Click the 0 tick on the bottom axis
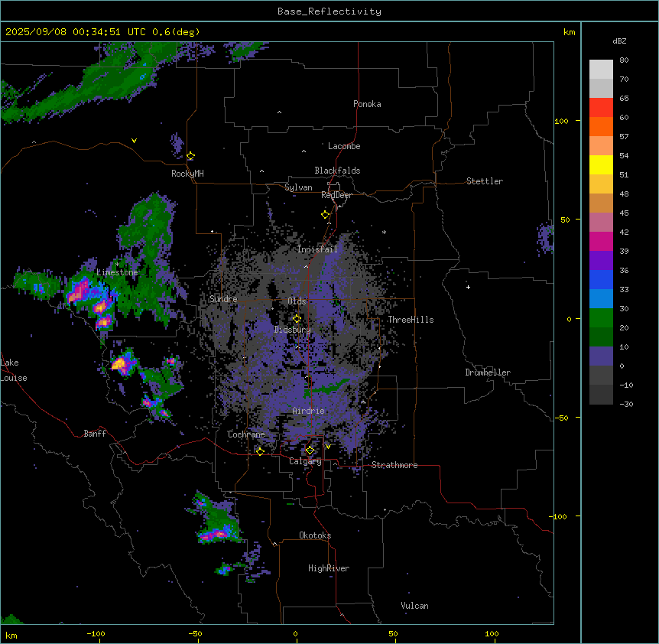The image size is (659, 644). [295, 633]
